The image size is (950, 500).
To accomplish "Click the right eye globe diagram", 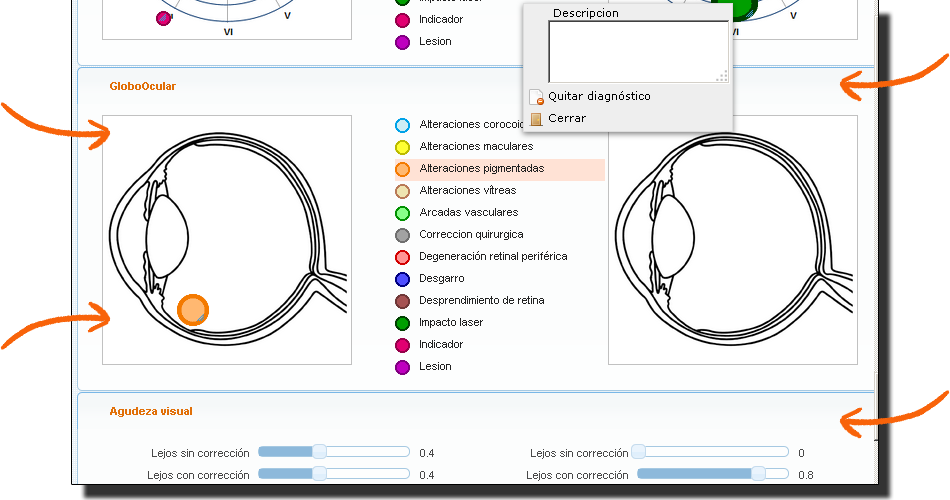I will (x=732, y=240).
